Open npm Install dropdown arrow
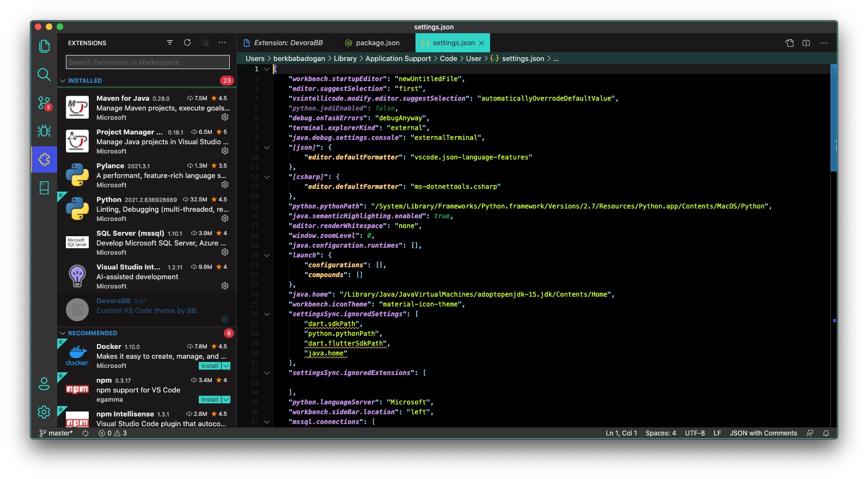Screen dimensions: 868x479 (226, 400)
